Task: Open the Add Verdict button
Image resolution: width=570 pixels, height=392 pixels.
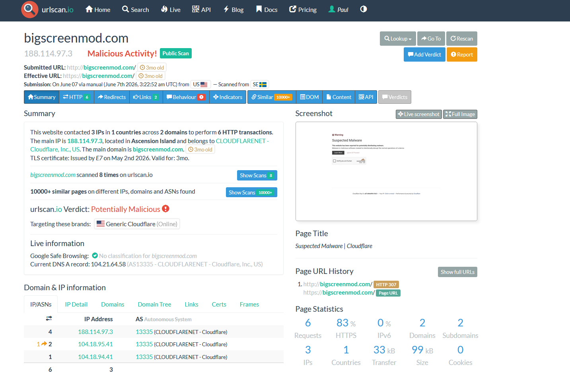Action: 424,54
